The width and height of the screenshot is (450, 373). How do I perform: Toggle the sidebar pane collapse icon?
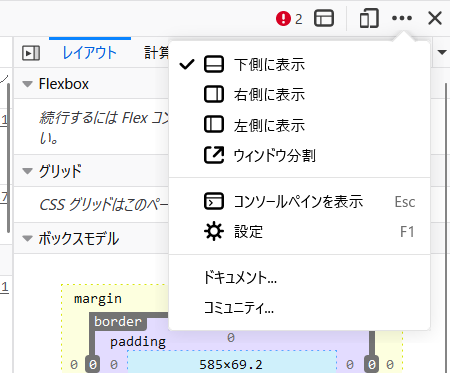31,53
